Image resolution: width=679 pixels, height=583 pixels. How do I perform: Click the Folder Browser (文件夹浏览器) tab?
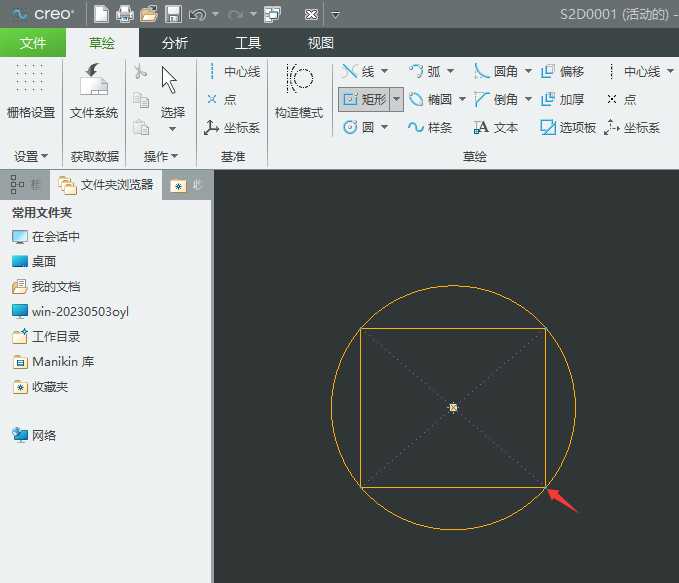tap(106, 185)
